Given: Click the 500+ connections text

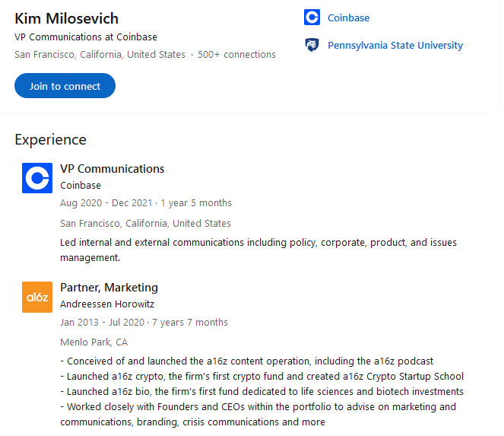Looking at the screenshot, I should pyautogui.click(x=236, y=54).
